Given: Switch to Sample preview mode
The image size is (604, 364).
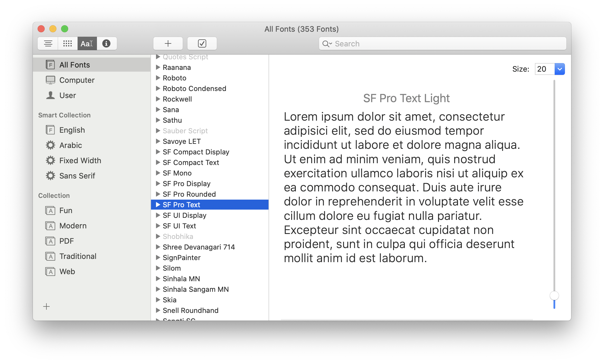Looking at the screenshot, I should (48, 44).
